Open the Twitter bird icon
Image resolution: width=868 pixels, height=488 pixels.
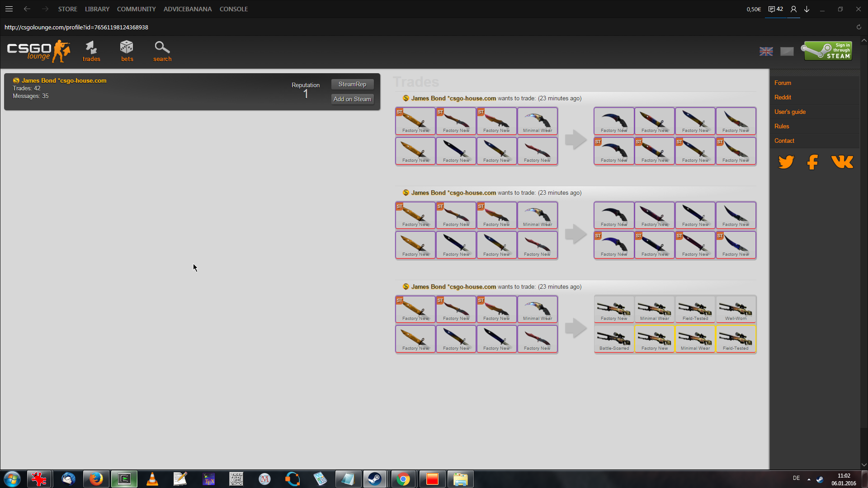coord(786,162)
